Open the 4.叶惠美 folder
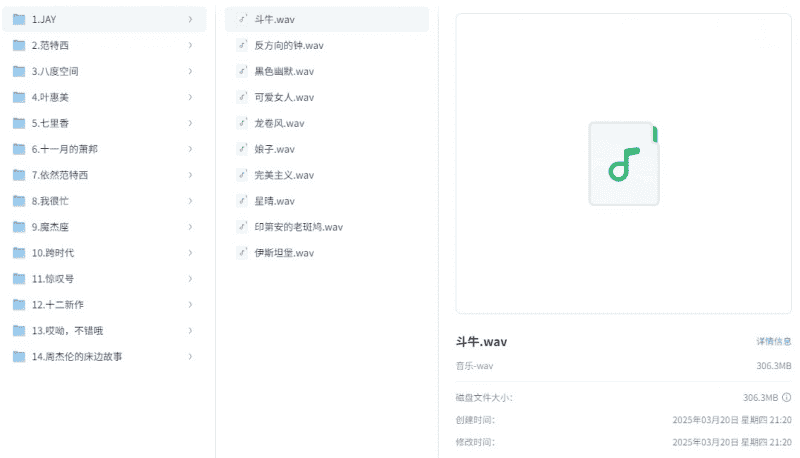 100,97
